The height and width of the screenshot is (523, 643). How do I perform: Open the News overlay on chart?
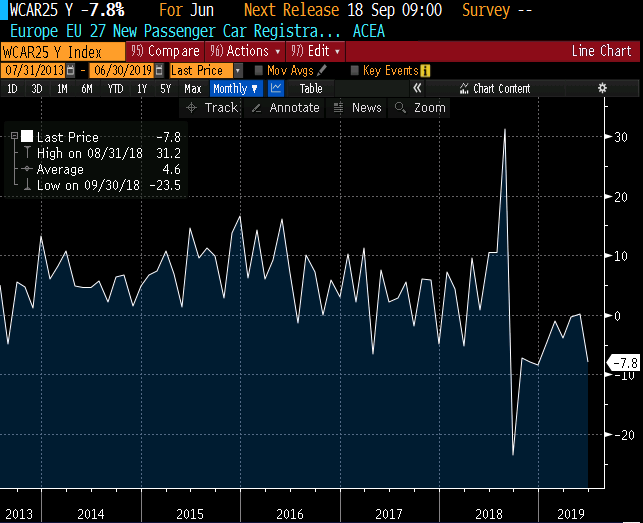click(339, 108)
